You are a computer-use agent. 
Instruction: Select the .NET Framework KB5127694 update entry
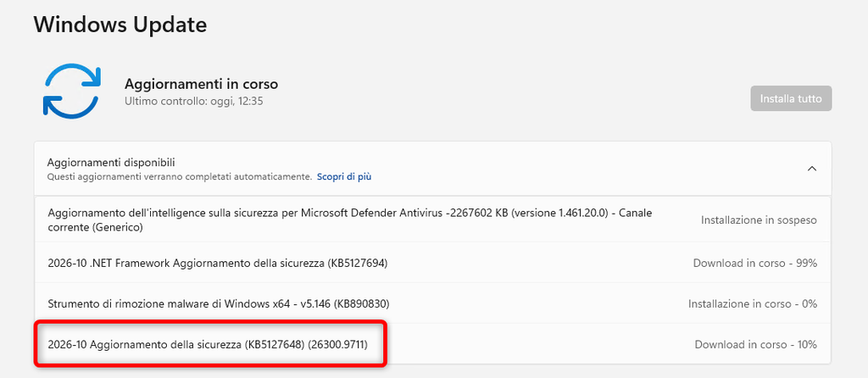[x=432, y=263]
